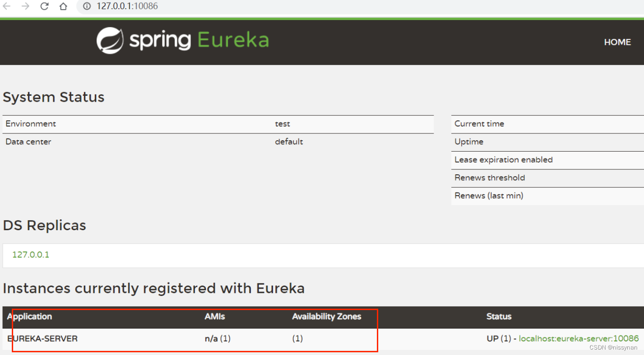Open the 127.0.0.1 DS replica link
Image resolution: width=644 pixels, height=355 pixels.
point(30,255)
